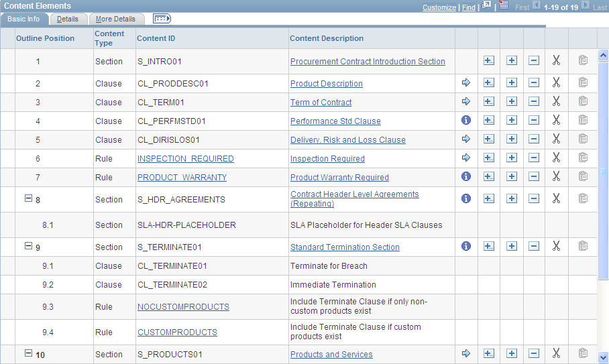The image size is (609, 364).
Task: Insert multiple rows icon in CL_DIRISLOS01 row
Action: tap(488, 139)
